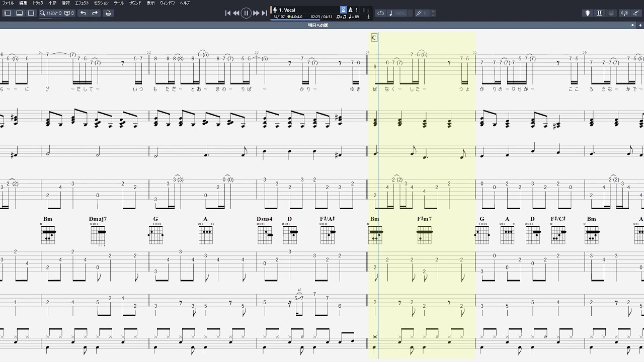
Task: Toggle loop playback
Action: click(x=380, y=13)
